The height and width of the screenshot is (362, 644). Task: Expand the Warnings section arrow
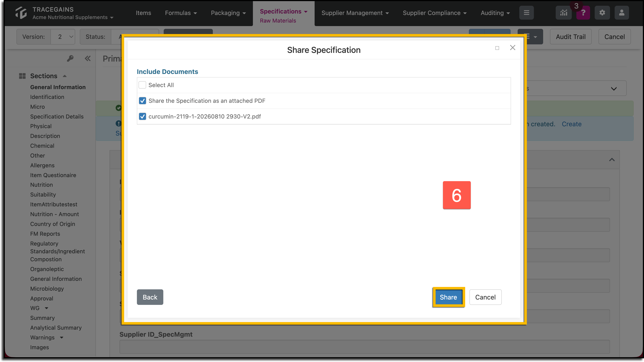(x=62, y=338)
